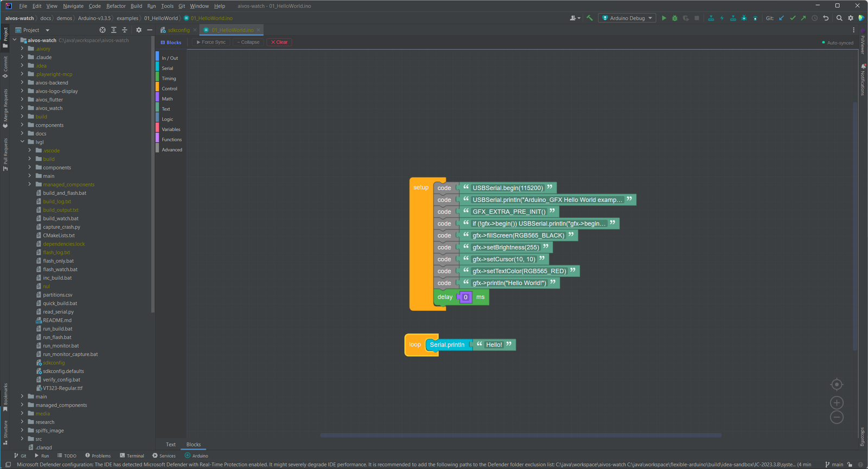
Task: Select the Serial.println block in loop
Action: tap(447, 345)
